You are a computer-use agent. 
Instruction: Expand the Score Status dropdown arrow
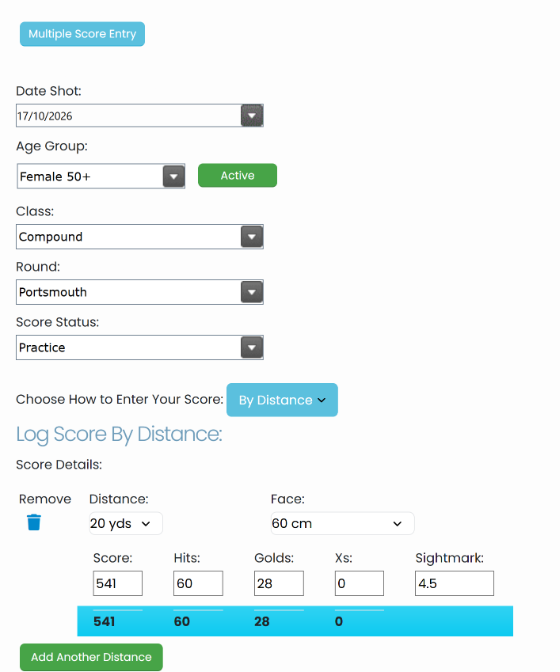click(x=252, y=348)
